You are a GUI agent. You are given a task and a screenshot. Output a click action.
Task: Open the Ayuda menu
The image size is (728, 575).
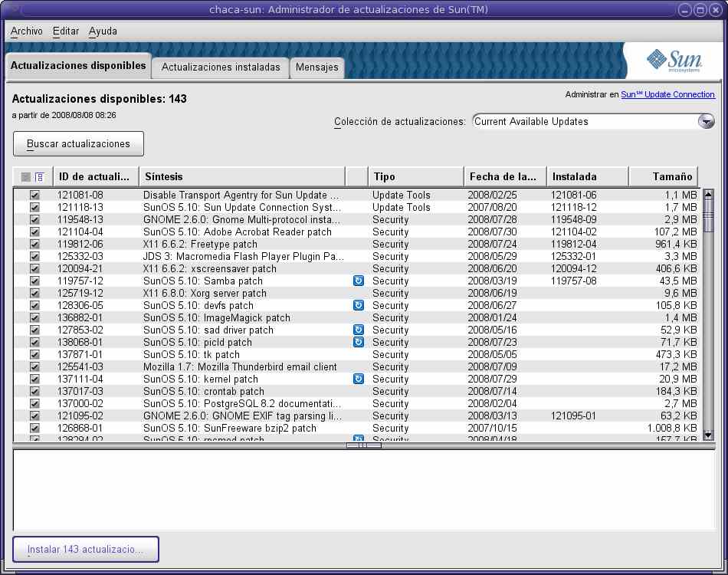click(103, 31)
